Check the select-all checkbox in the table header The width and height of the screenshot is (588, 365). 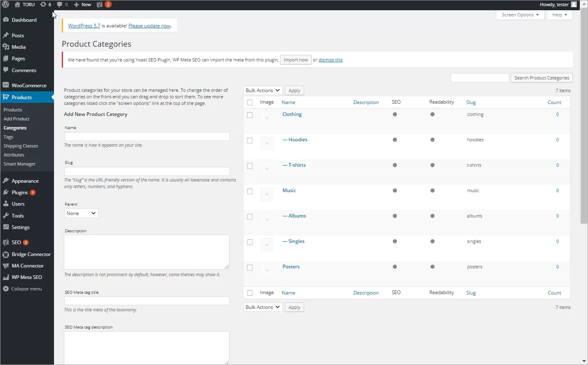[250, 102]
